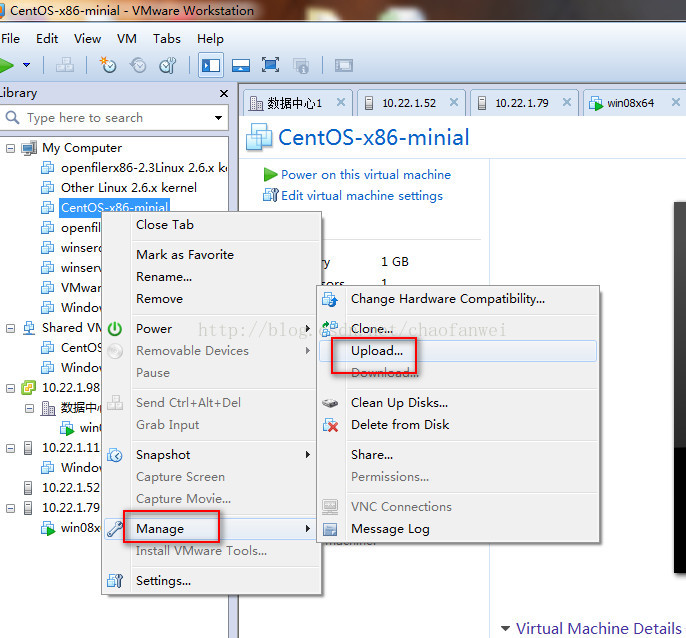
Task: Click the snapshot clock icon in context menu
Action: click(115, 455)
